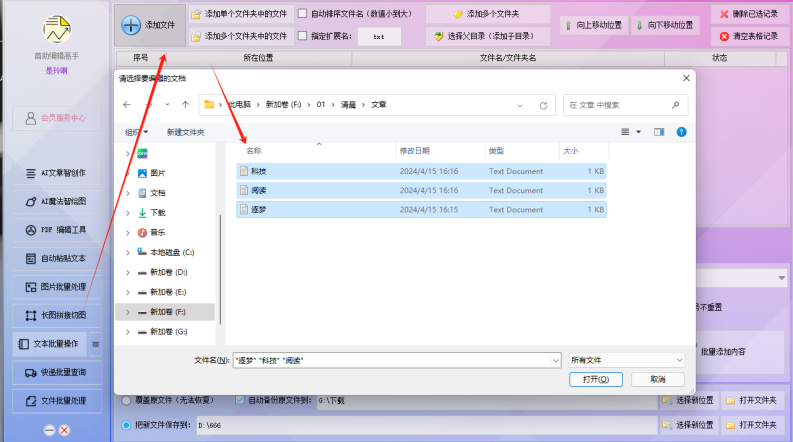The image size is (793, 442).
Task: Click 添加单个文件夹中的文件 button
Action: (241, 14)
